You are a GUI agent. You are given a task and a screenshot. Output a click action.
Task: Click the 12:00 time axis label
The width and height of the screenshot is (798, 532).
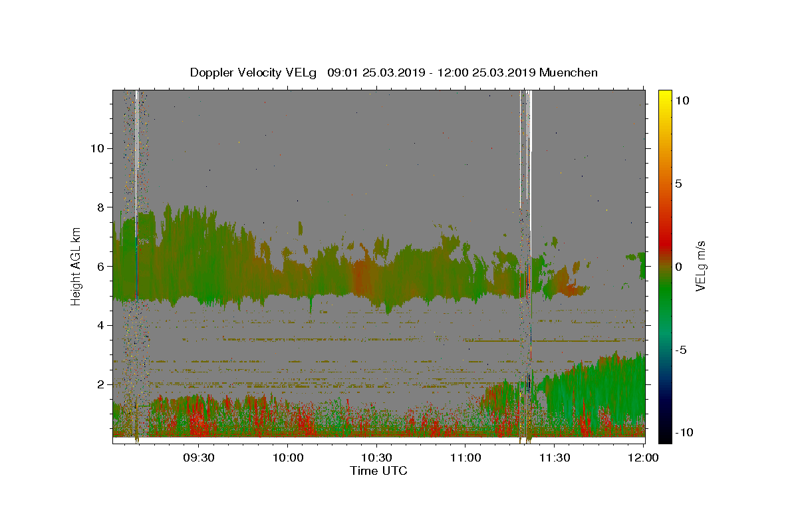(x=642, y=458)
